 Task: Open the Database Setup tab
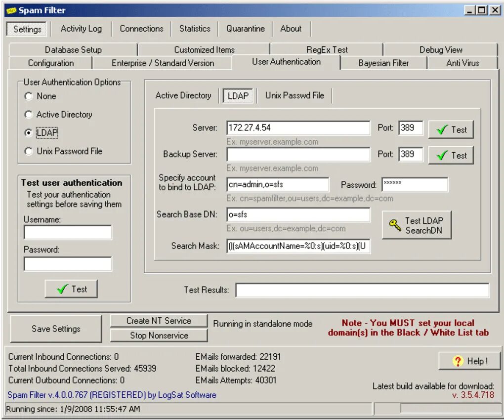[73, 50]
